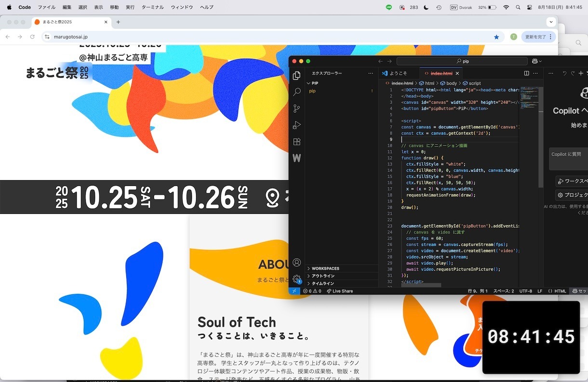The image size is (588, 382).
Task: Open Control Center in the macOS menu bar
Action: point(530,7)
